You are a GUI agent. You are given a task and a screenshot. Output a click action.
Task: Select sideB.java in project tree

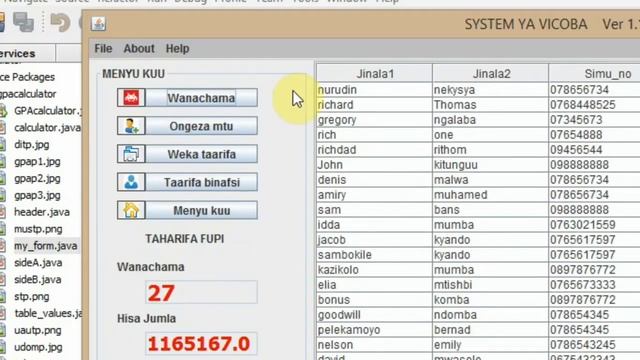(x=38, y=280)
